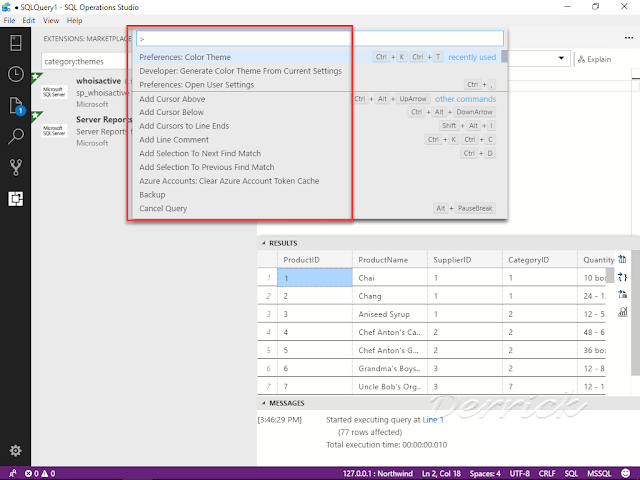This screenshot has height=480, width=640.
Task: Open the Manage gear icon
Action: pyautogui.click(x=16, y=451)
